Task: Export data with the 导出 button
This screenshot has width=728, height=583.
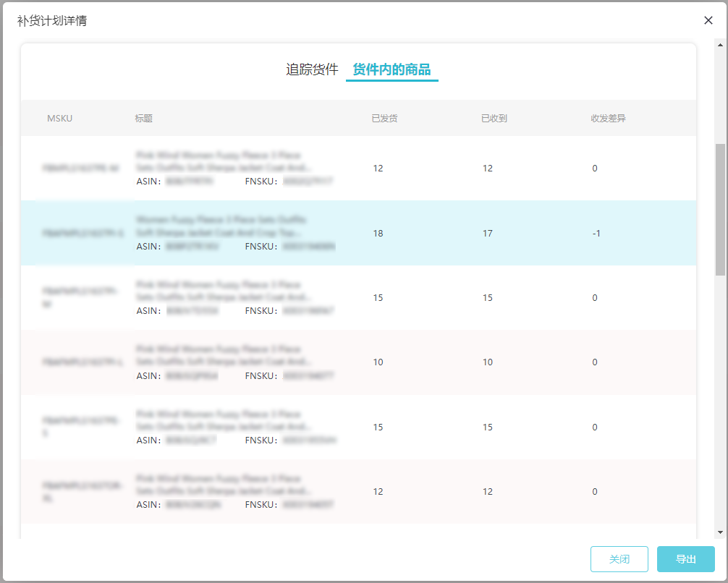Action: pos(685,559)
